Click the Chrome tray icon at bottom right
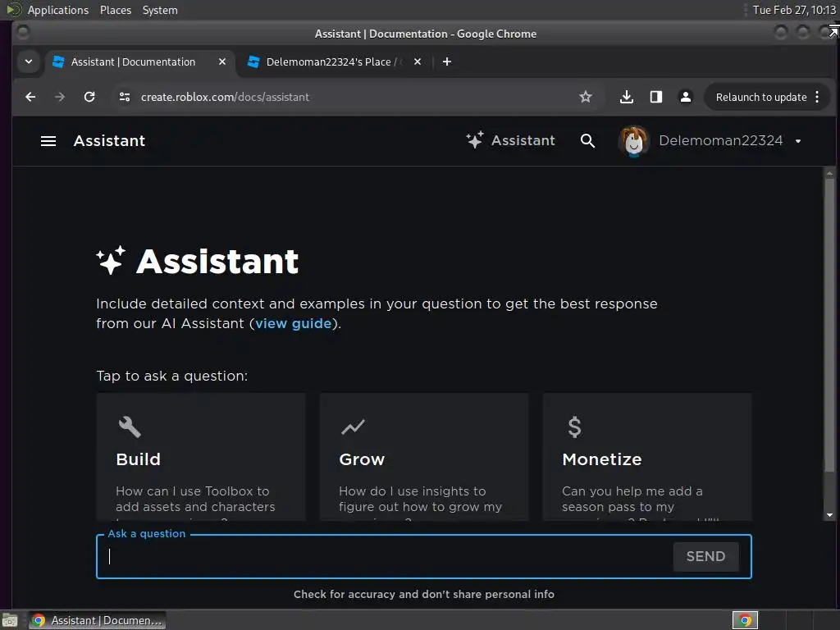Screen dimensions: 840x630 pos(745,620)
